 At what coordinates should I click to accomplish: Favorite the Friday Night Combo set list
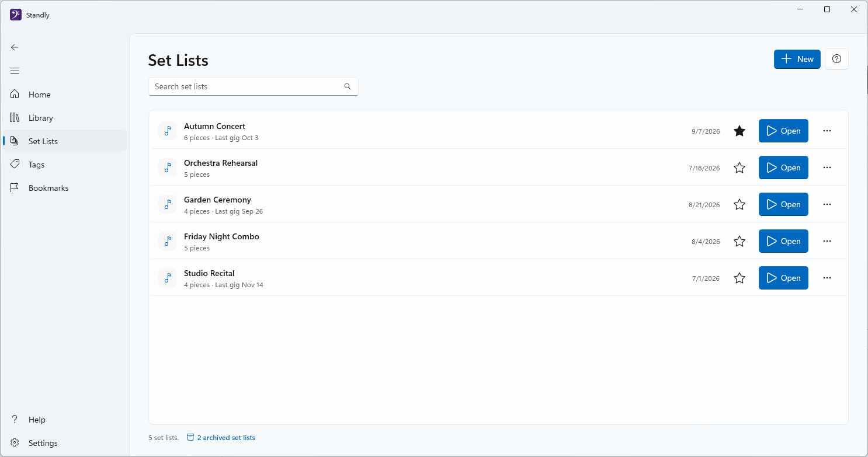[x=739, y=242]
